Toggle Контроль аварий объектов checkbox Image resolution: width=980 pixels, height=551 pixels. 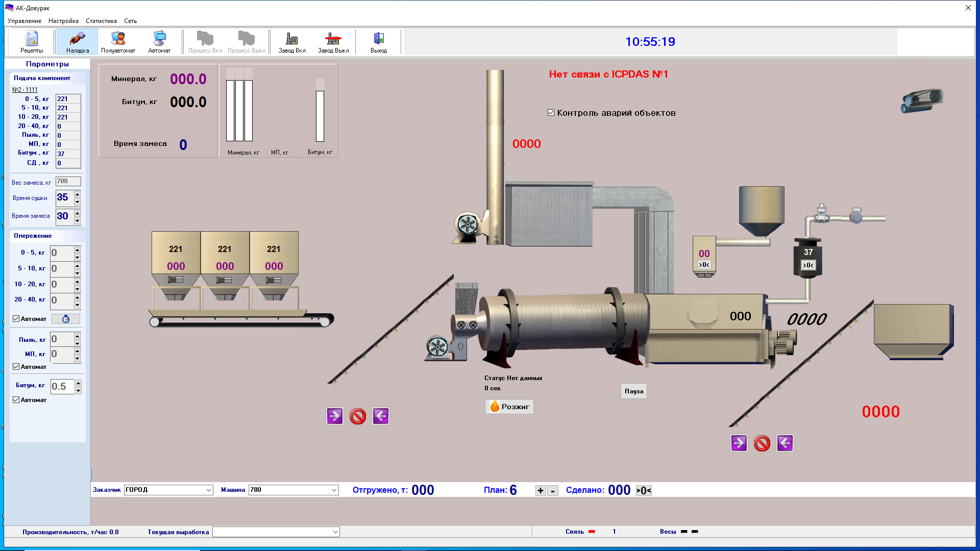(x=551, y=113)
